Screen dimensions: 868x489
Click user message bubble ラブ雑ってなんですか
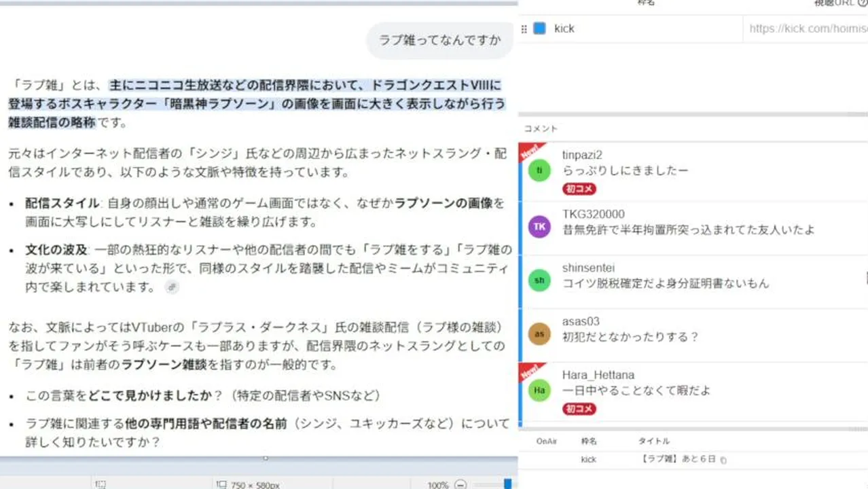click(440, 40)
